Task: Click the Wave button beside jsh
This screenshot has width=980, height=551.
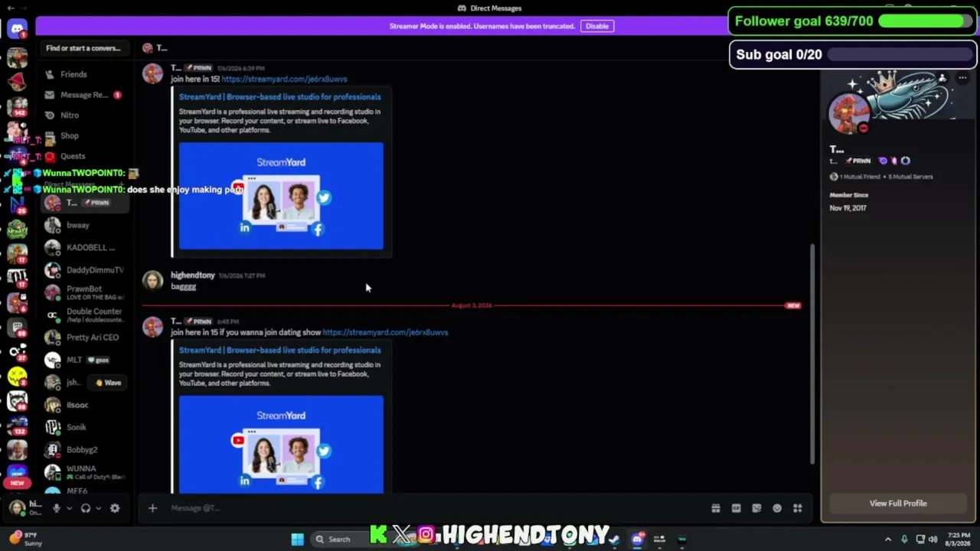Action: 109,383
